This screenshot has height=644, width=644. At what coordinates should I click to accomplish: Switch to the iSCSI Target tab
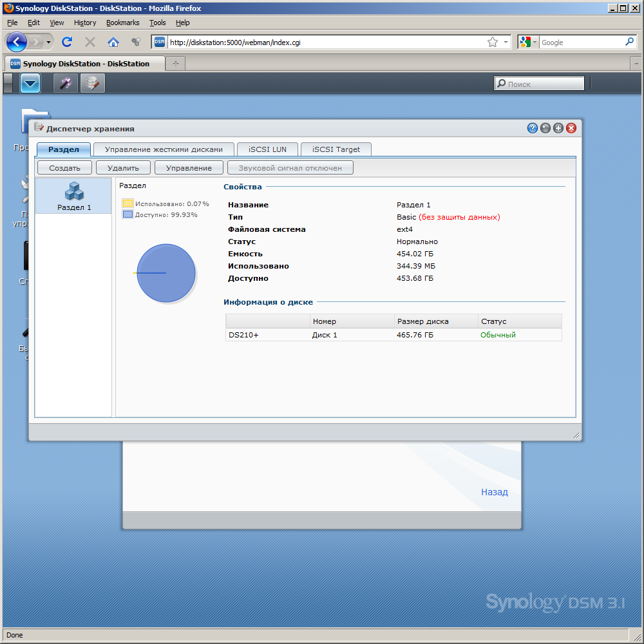[336, 149]
